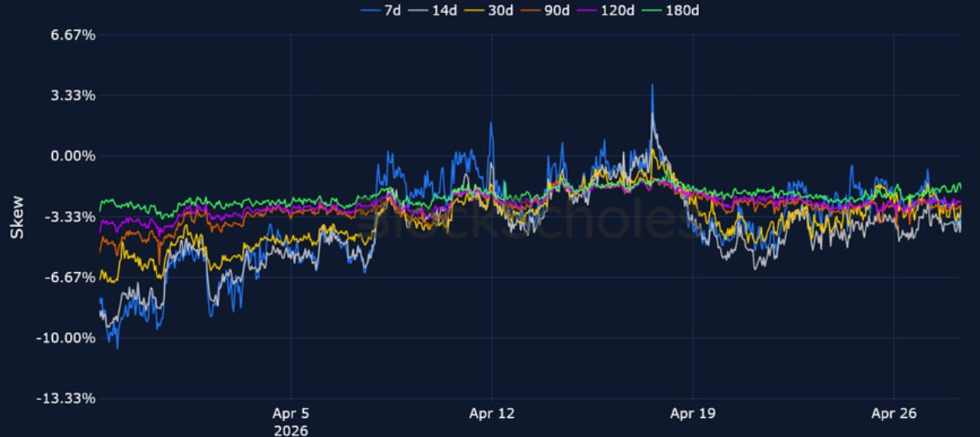The width and height of the screenshot is (980, 437).
Task: Click the highest peak of the blue 7d line
Action: pyautogui.click(x=652, y=85)
